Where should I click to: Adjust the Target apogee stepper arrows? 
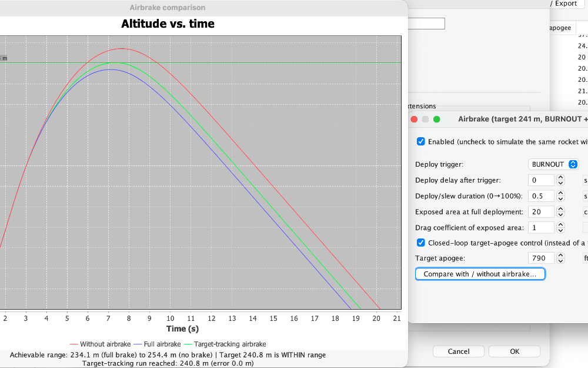pos(560,258)
